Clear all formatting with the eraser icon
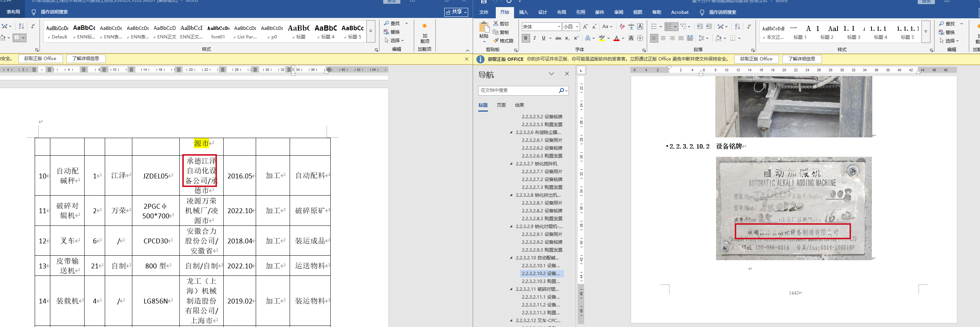 (622, 27)
